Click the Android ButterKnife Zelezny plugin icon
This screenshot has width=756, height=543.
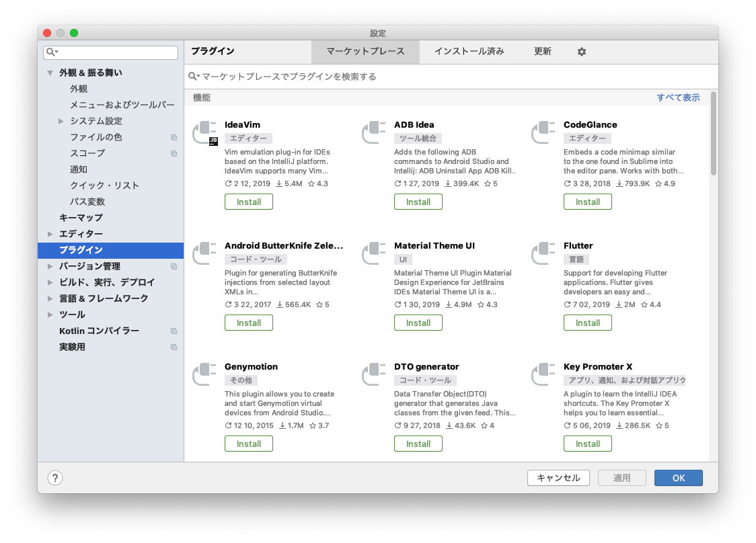click(x=204, y=254)
